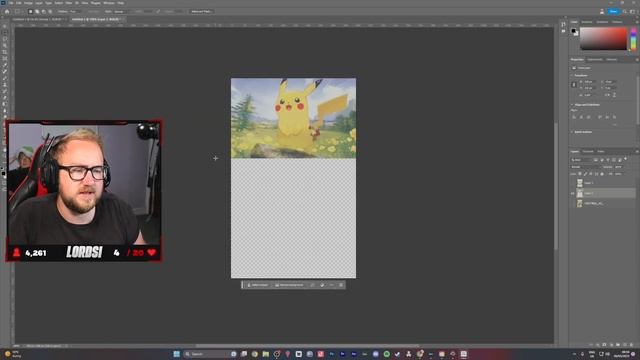The width and height of the screenshot is (640, 360).
Task: Open the layer Opacity dropdown
Action: tap(619, 167)
